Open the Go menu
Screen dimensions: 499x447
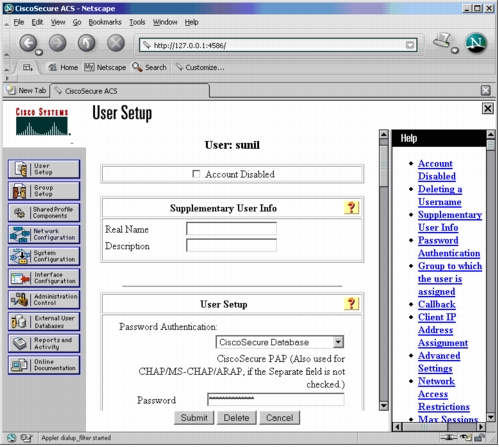pos(77,22)
